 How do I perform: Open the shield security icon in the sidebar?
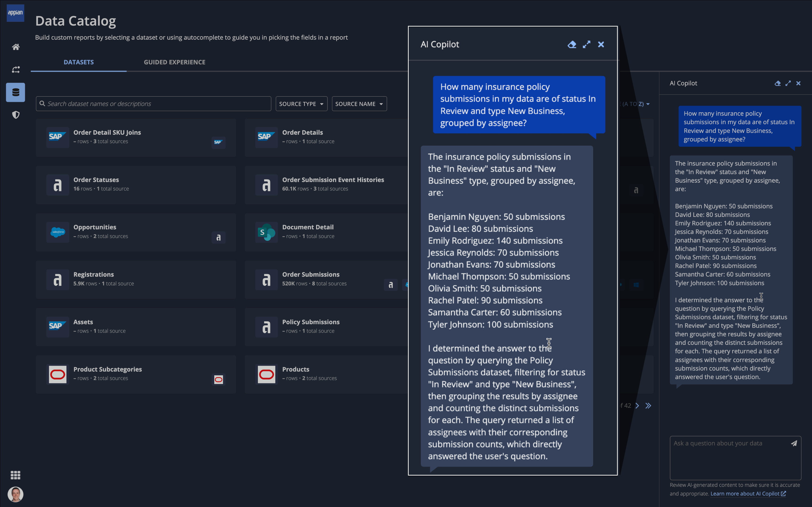[16, 115]
